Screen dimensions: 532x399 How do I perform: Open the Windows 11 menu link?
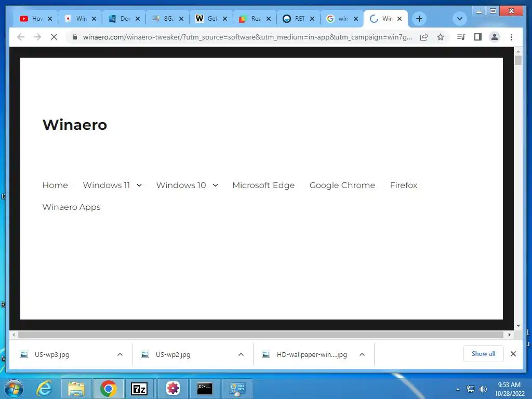click(x=106, y=185)
